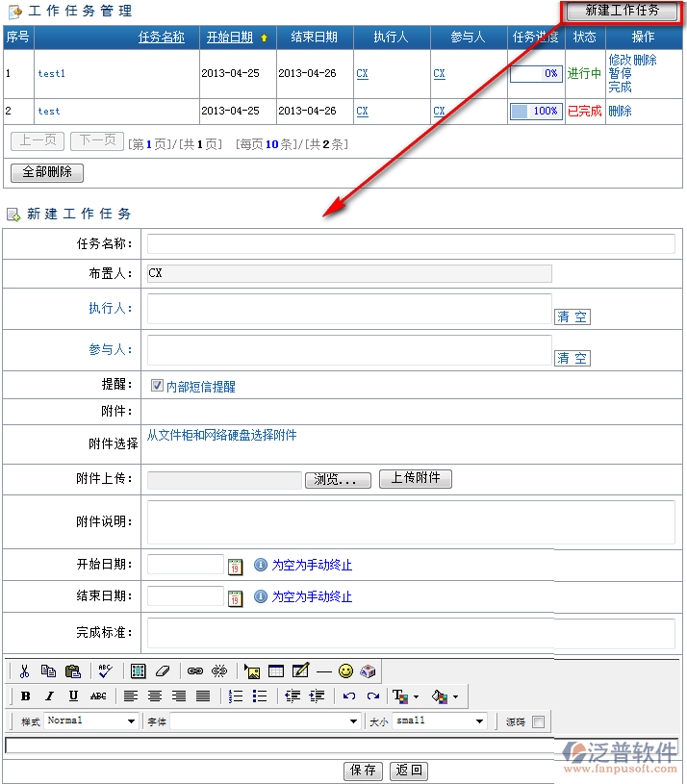Click into 完成标准 input field

click(411, 633)
